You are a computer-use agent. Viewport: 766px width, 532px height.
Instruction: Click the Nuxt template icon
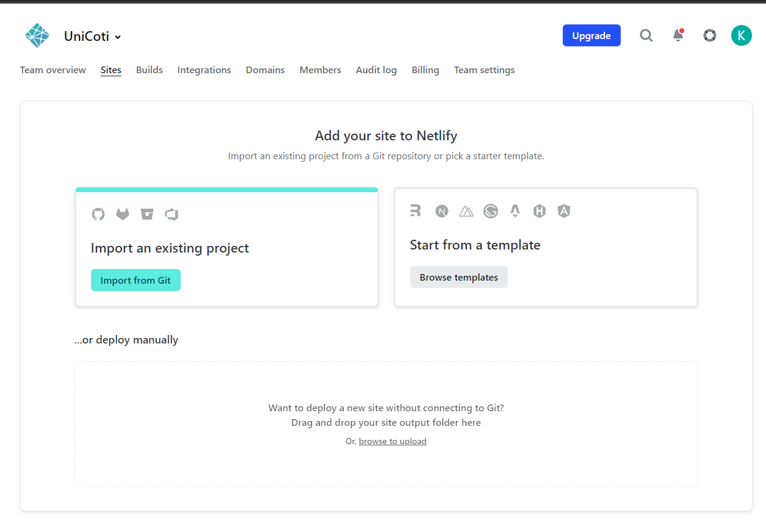click(x=466, y=211)
